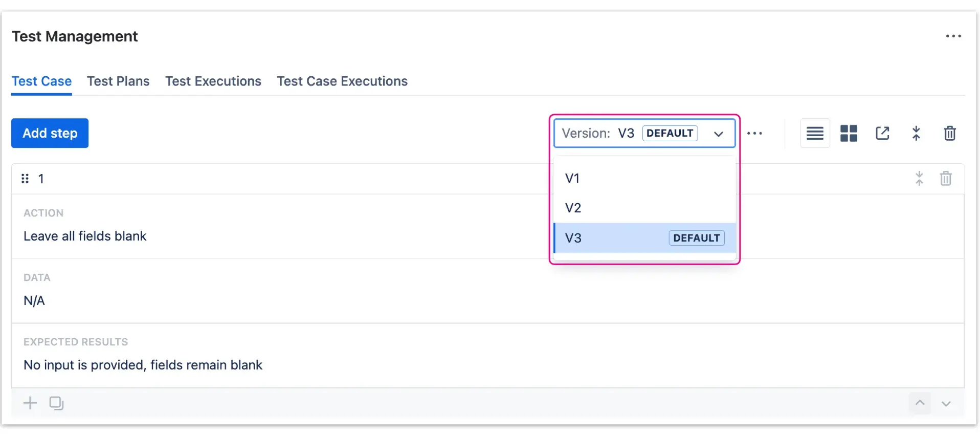Open the top-right ellipsis menu
The width and height of the screenshot is (980, 436).
[x=953, y=36]
